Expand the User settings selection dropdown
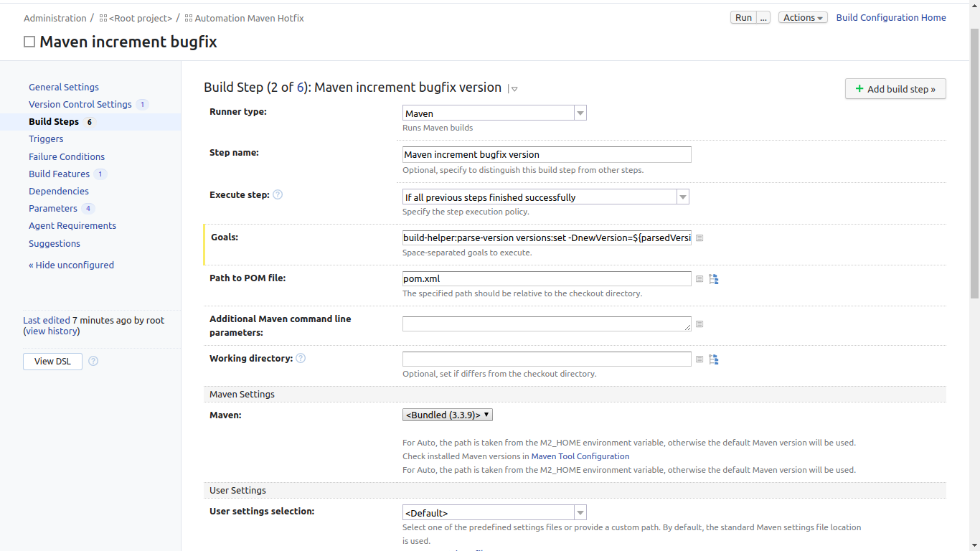The image size is (980, 551). pos(494,512)
